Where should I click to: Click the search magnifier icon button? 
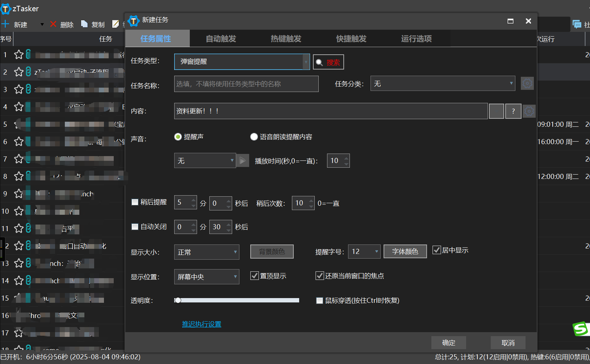[x=319, y=62]
